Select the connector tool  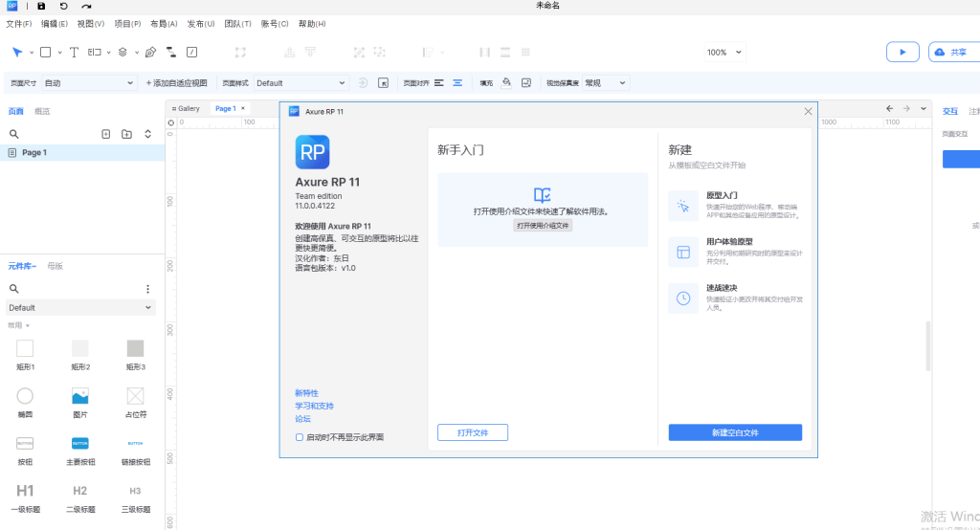pyautogui.click(x=170, y=53)
